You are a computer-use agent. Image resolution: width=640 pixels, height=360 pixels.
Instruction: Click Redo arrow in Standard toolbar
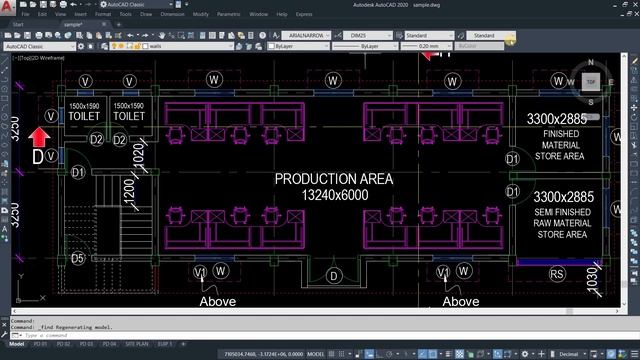(144, 36)
